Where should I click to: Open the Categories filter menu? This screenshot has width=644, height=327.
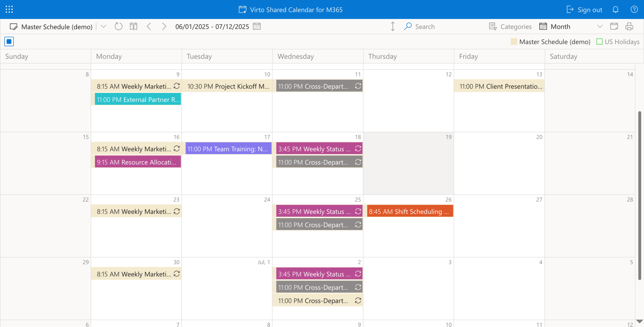pyautogui.click(x=510, y=26)
